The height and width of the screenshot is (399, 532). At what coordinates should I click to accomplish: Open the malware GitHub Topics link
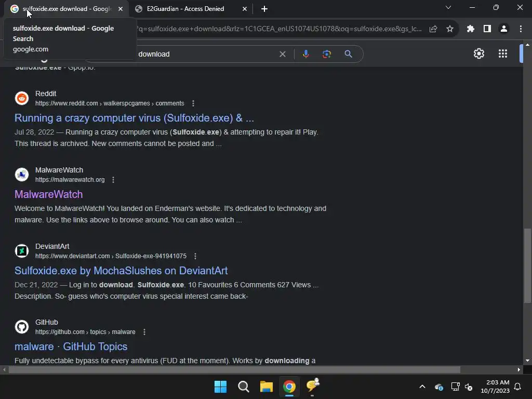pos(71,347)
